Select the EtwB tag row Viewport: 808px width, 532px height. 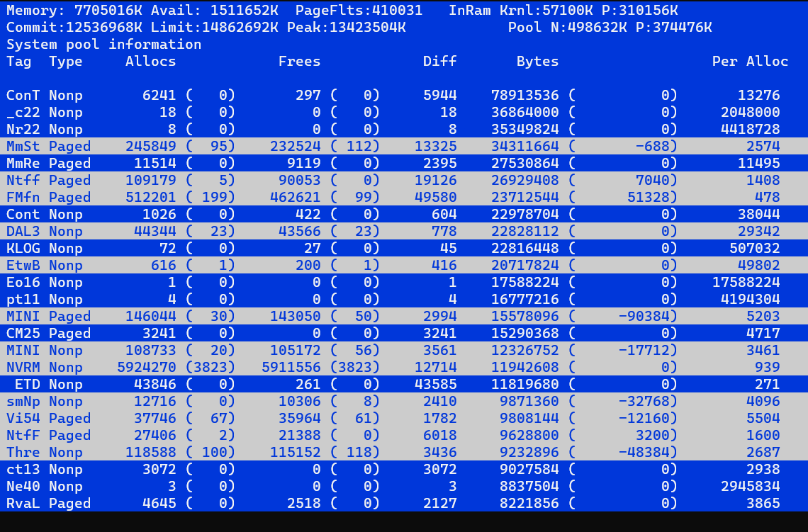404,265
